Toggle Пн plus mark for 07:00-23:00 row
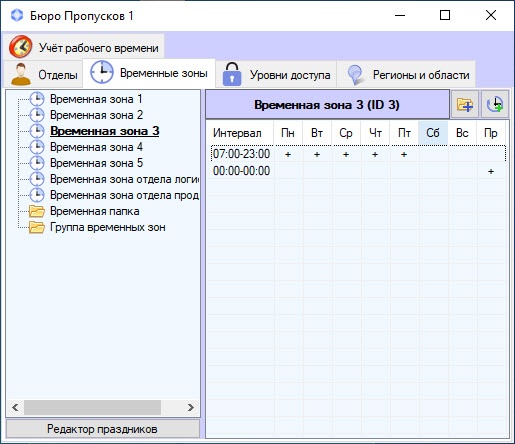The width and height of the screenshot is (515, 444). coord(288,154)
